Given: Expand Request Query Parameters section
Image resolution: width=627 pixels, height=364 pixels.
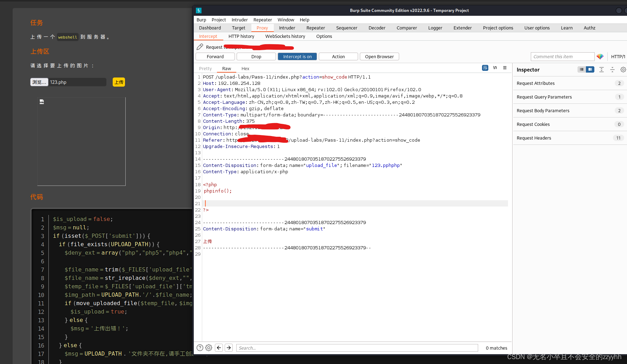Looking at the screenshot, I should pos(570,97).
